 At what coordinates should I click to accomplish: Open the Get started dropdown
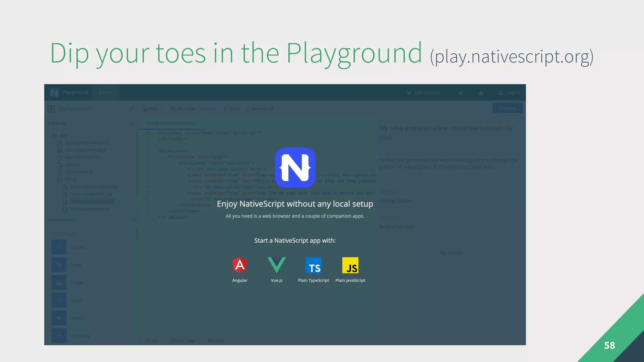tap(426, 92)
